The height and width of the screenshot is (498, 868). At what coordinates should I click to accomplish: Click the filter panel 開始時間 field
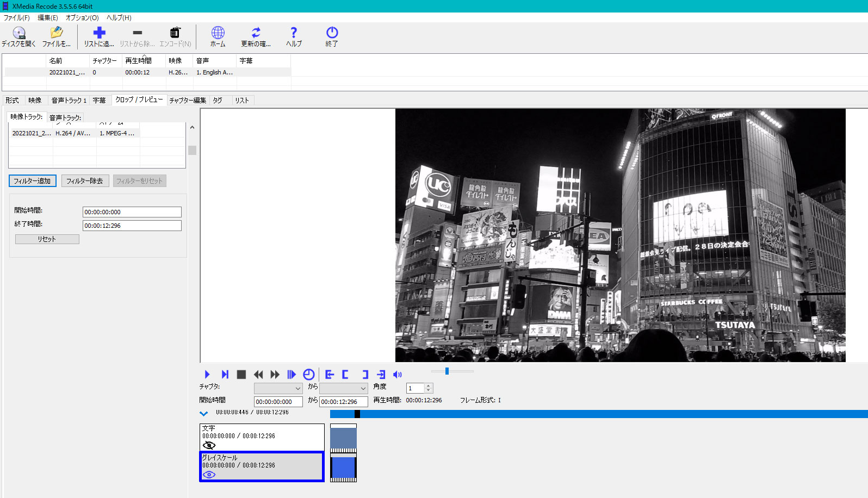pos(132,212)
